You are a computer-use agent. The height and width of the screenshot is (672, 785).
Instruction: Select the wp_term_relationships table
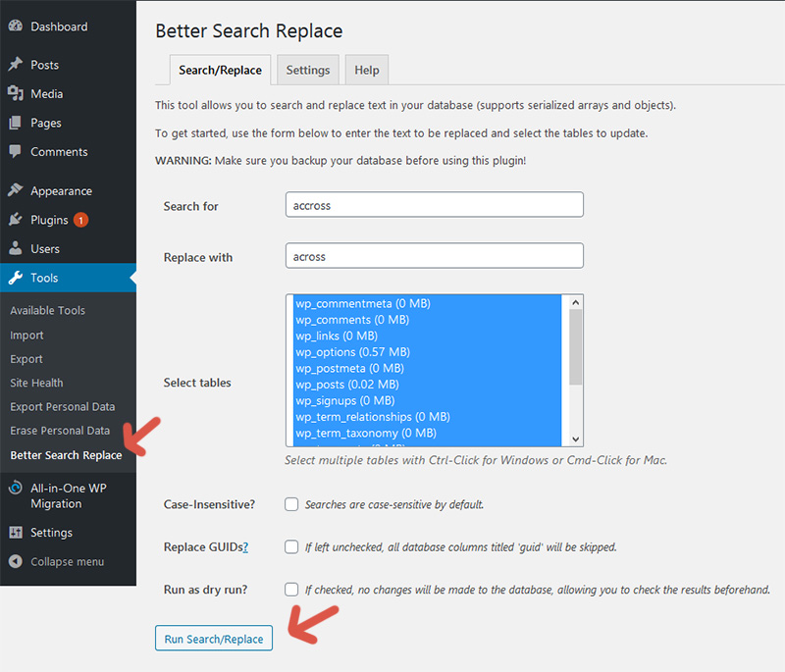coord(427,416)
